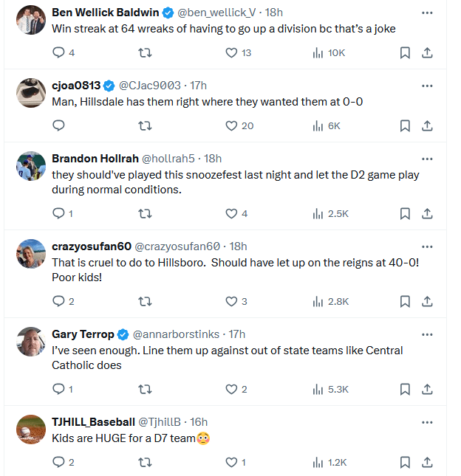Share Ben Wellick Baldwin's tweet
Viewport: 461px width, 476px height.
click(427, 52)
